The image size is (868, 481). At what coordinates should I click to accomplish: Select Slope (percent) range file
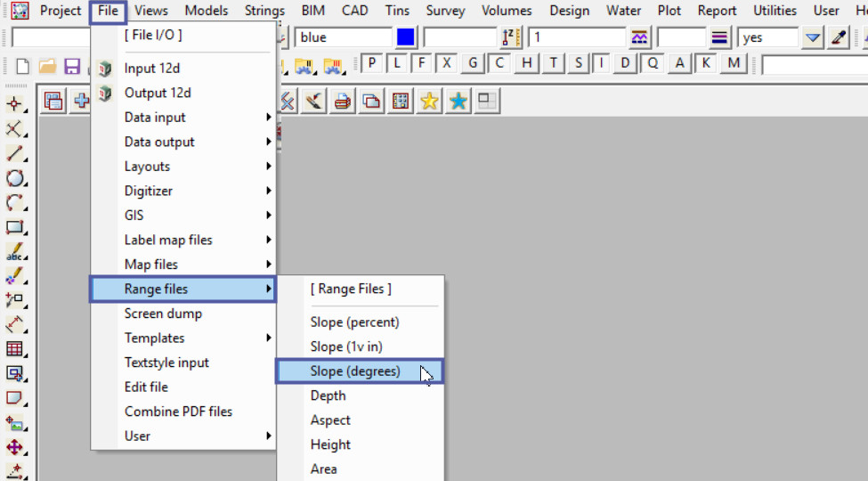(360, 322)
